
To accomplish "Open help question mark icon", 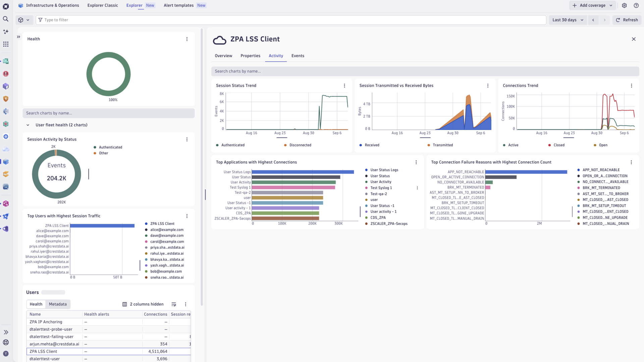I will point(636,5).
